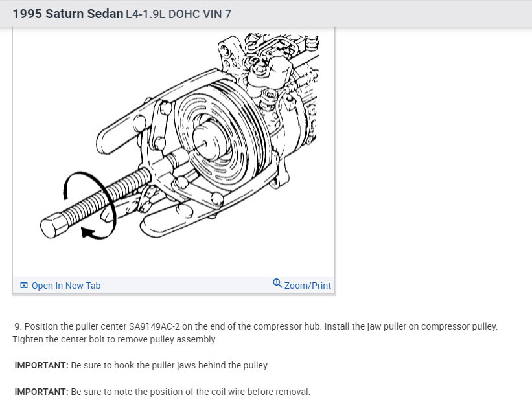
Task: Click the IMPORTANT note about puller jaws
Action: pyautogui.click(x=141, y=365)
